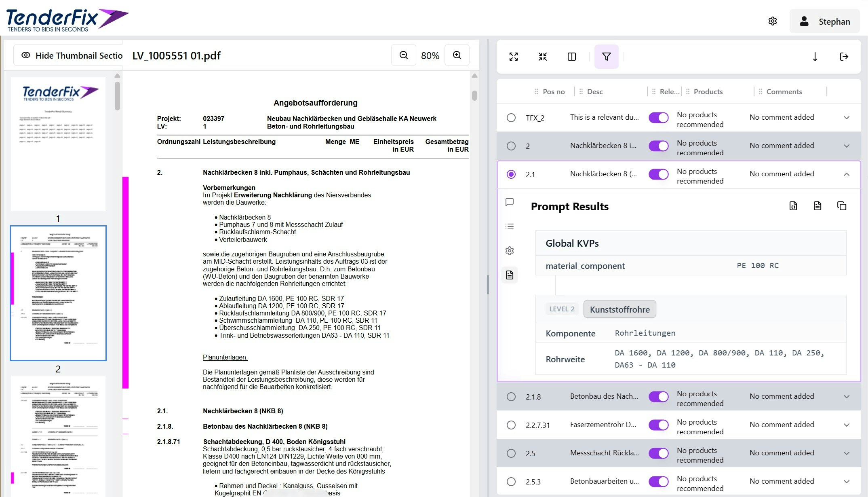Click the down arrow icon in toolbar
Screen dimensions: 868x497
815,57
